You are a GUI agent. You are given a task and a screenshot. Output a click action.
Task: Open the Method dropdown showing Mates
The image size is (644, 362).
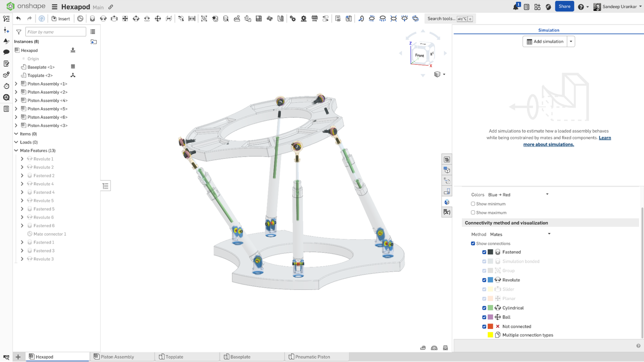[519, 234]
